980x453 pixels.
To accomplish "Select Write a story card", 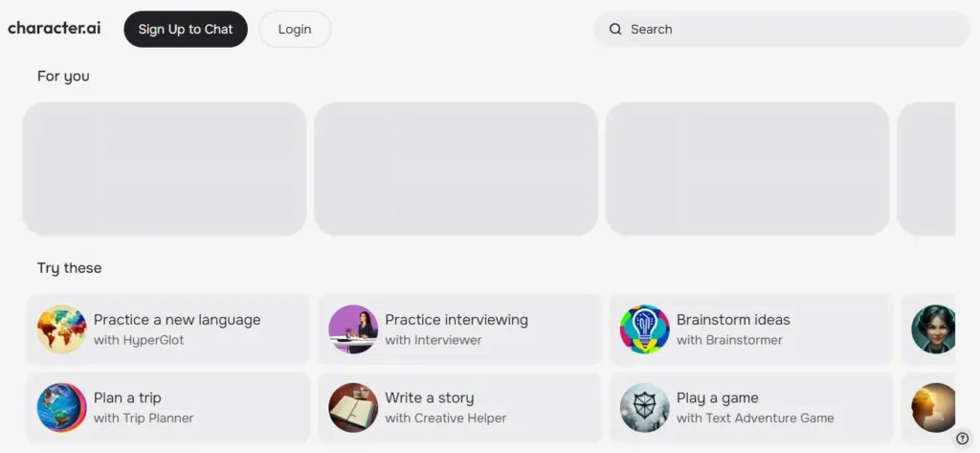I will click(460, 407).
